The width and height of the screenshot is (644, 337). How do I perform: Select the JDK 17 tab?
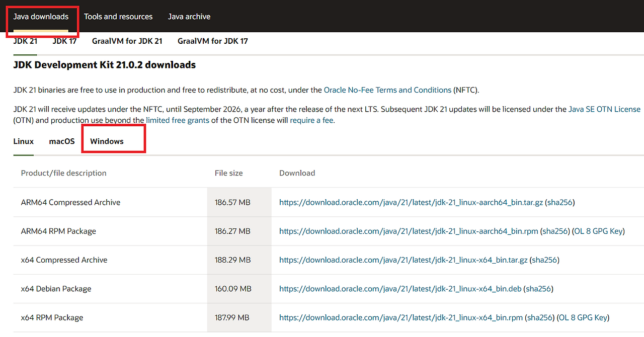click(x=64, y=41)
